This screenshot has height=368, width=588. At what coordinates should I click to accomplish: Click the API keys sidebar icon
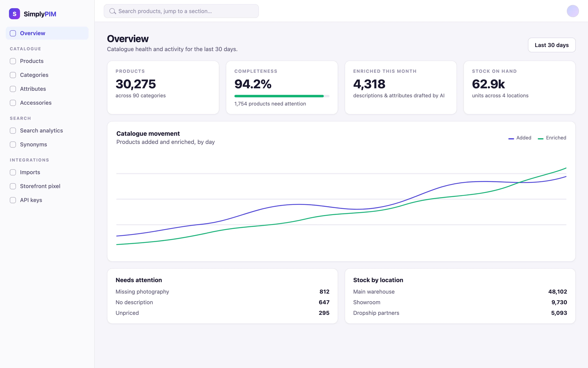tap(13, 200)
